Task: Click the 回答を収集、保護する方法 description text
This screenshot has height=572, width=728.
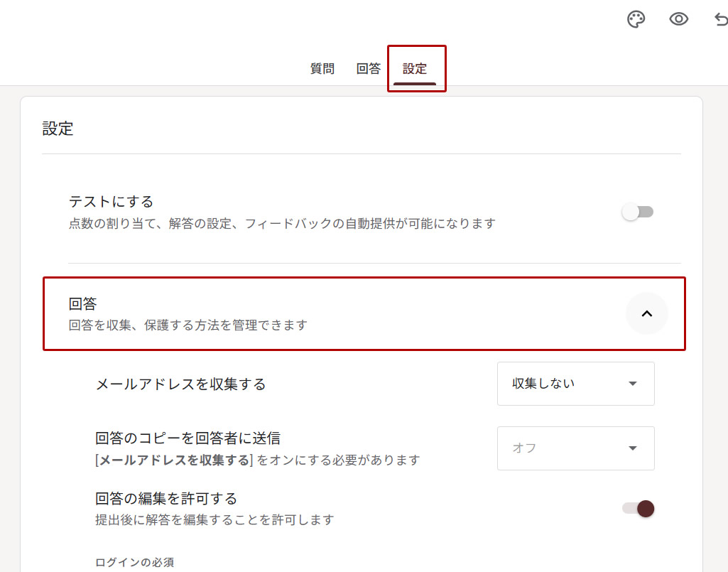Action: pos(188,325)
